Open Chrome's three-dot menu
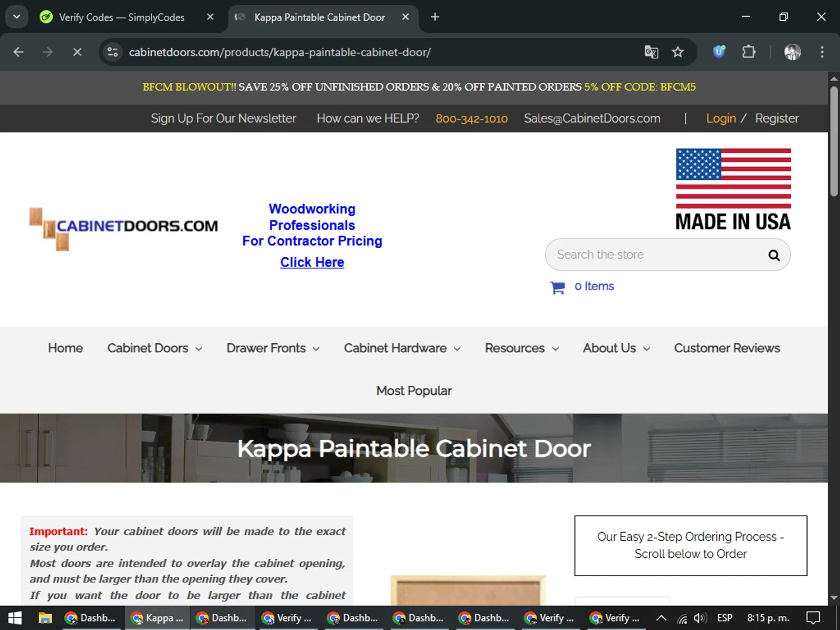The image size is (840, 630). click(x=822, y=52)
